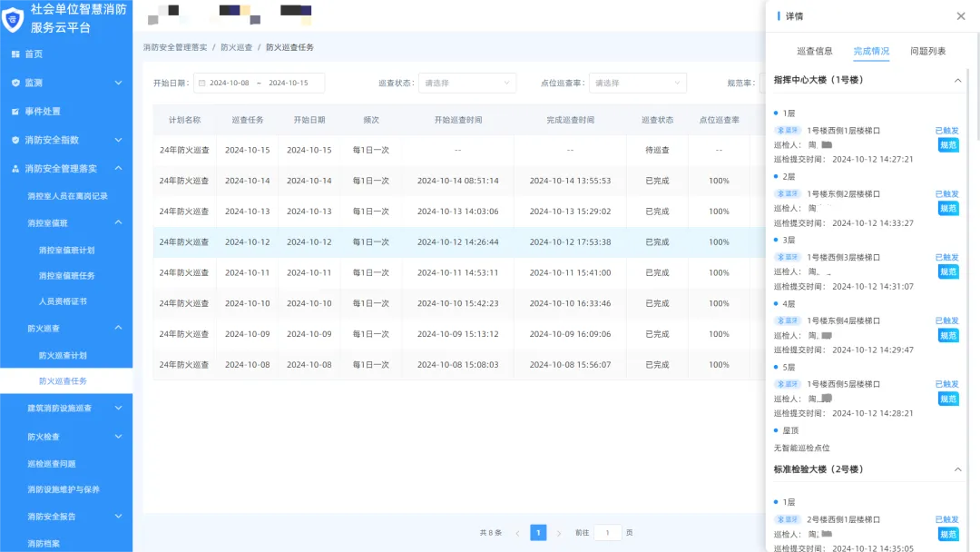Collapse the 防火巡查 sidebar submenu
The image size is (980, 552).
(118, 328)
